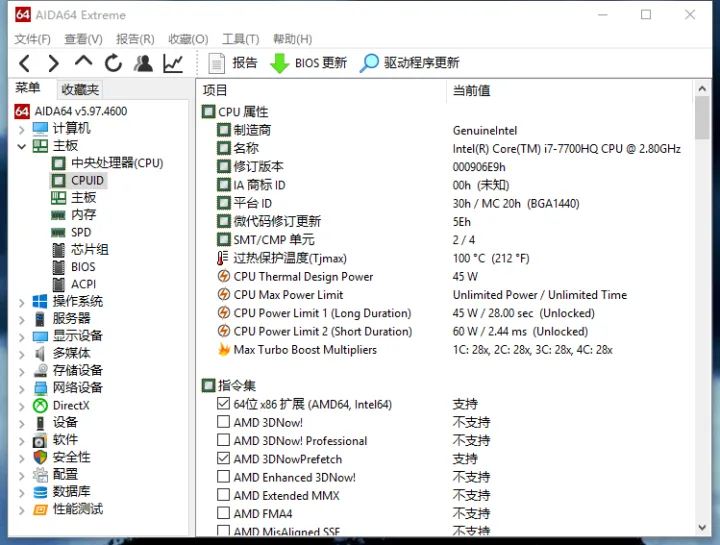Click the 配置 gear icon
Viewport: 720px width, 545px height.
coord(40,475)
